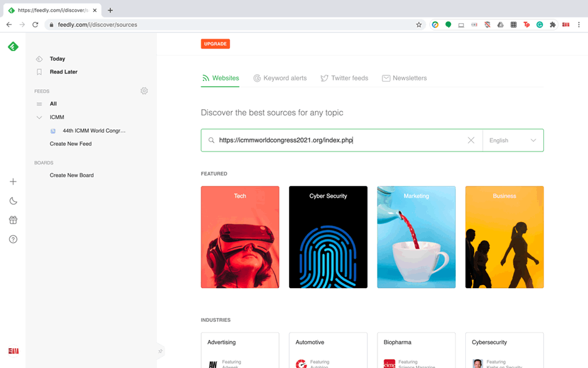Click the plus add content icon
Viewport: 588px width, 368px height.
point(13,182)
